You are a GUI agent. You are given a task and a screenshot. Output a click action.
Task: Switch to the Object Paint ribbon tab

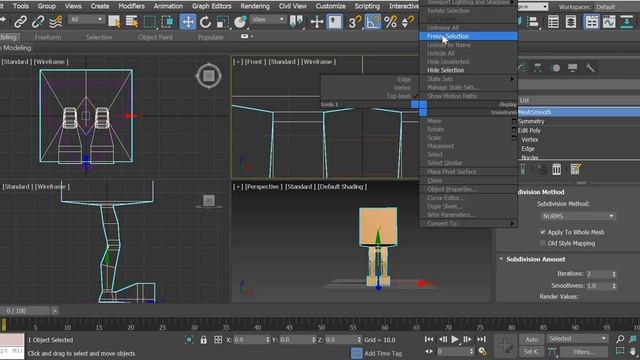pos(155,37)
